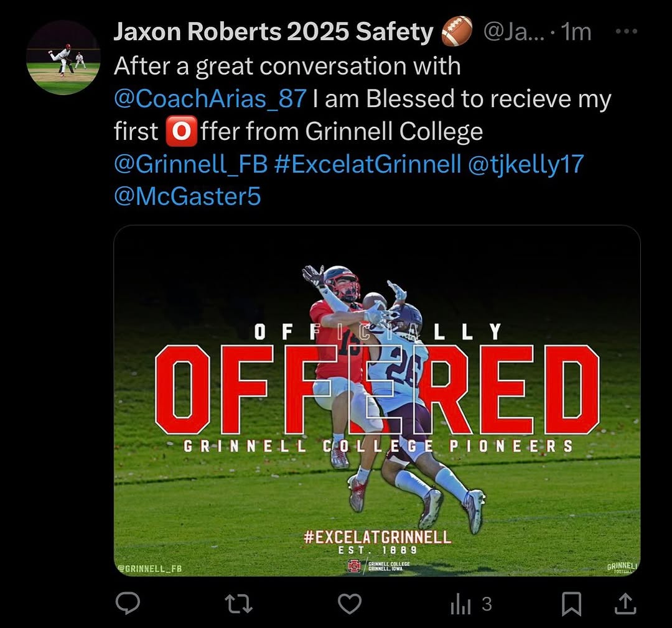
Task: Visit the @Grinnell_FB mention in the tweet text
Action: pos(190,164)
